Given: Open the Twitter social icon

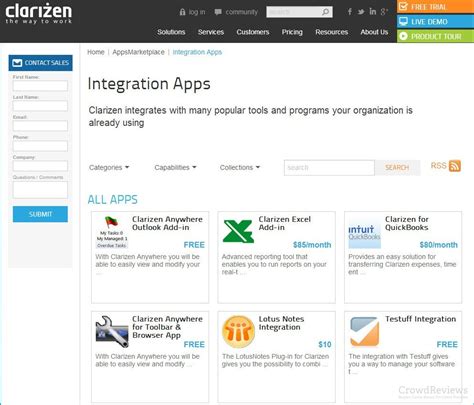Looking at the screenshot, I should tap(361, 12).
